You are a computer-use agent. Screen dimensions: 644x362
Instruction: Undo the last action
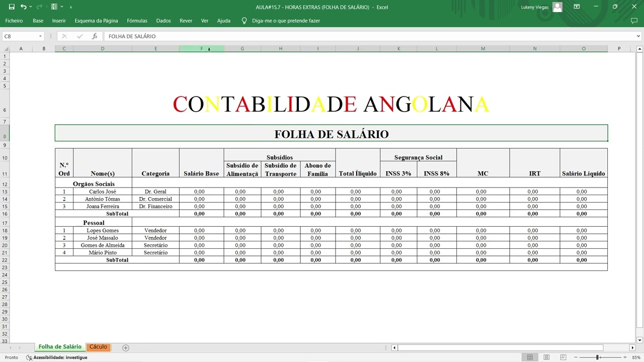pyautogui.click(x=23, y=7)
